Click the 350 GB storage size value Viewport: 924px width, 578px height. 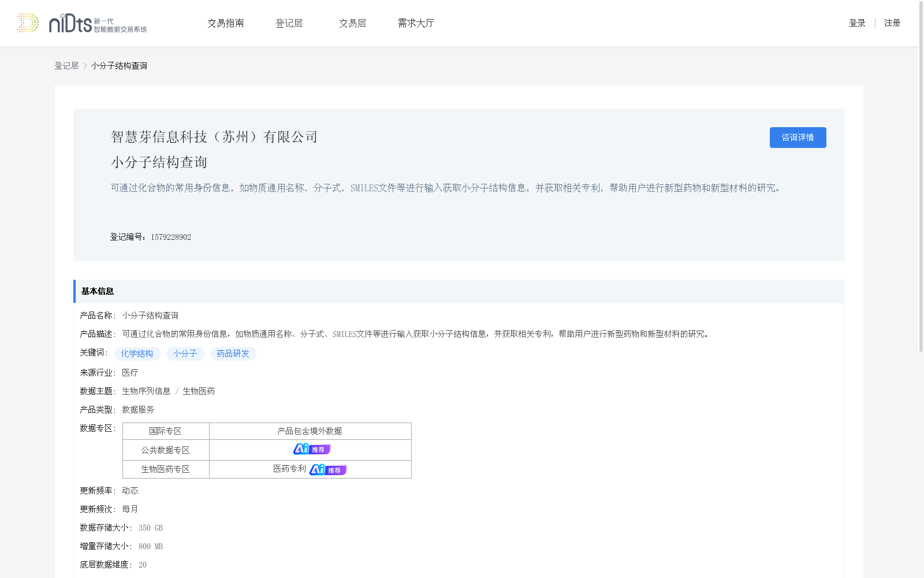pyautogui.click(x=151, y=528)
